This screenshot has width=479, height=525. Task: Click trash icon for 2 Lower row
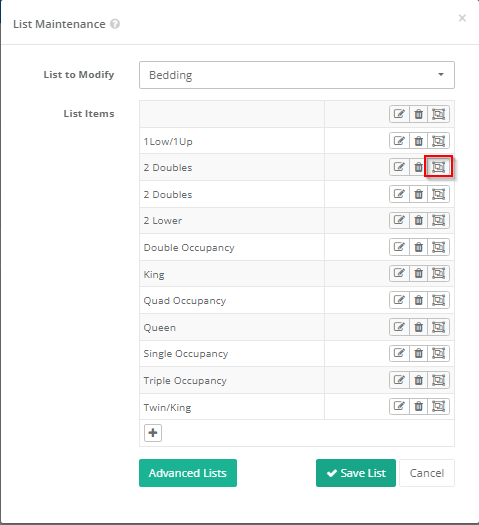tap(418, 220)
